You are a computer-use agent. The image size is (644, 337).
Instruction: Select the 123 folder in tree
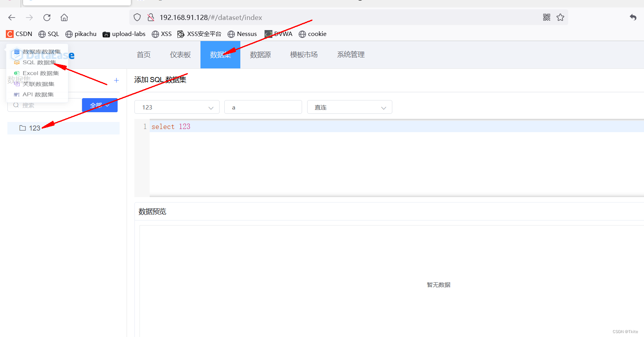click(x=63, y=128)
